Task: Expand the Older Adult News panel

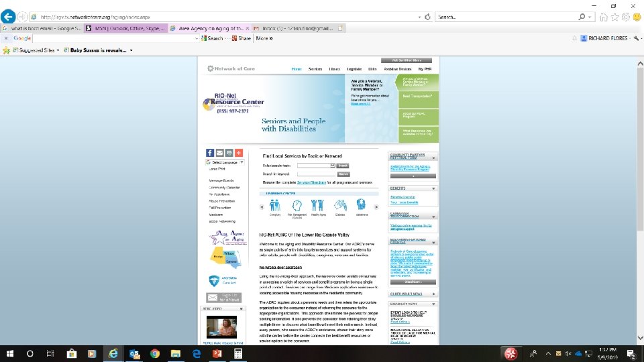Action: point(433,294)
